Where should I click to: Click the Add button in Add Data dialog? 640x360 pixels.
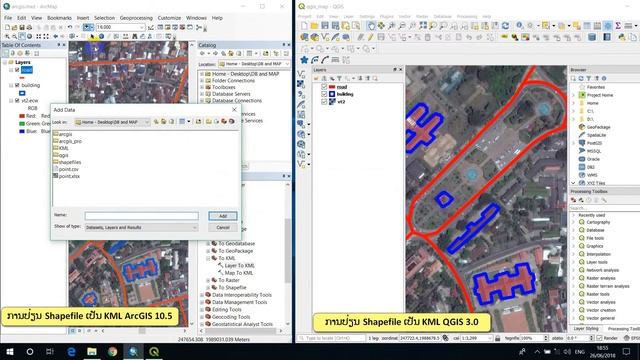pos(222,216)
